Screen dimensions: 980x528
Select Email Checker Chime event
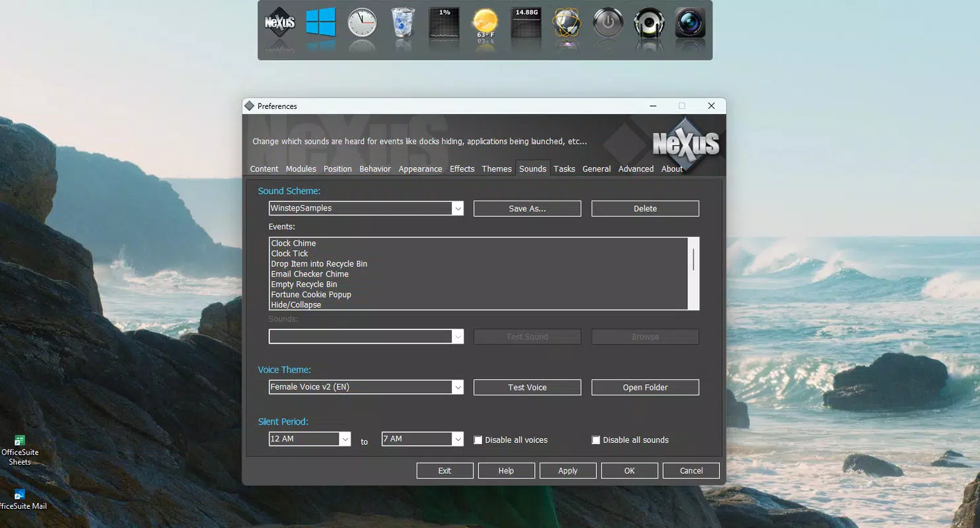478,274
